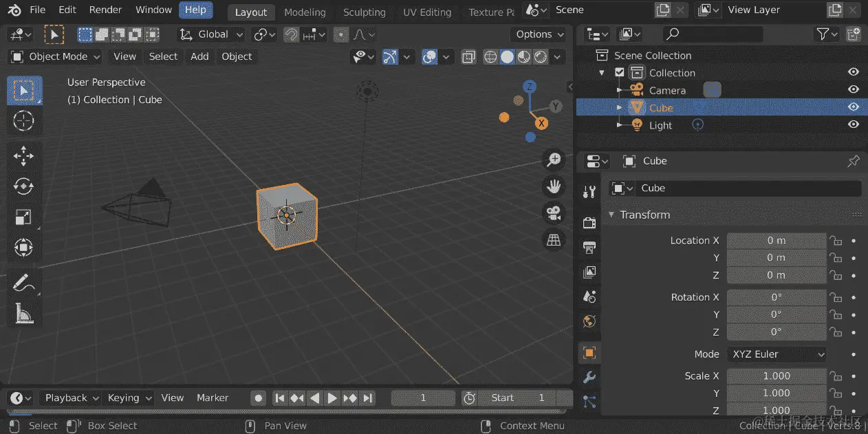This screenshot has width=868, height=434.
Task: Open the Help menu
Action: [x=195, y=10]
